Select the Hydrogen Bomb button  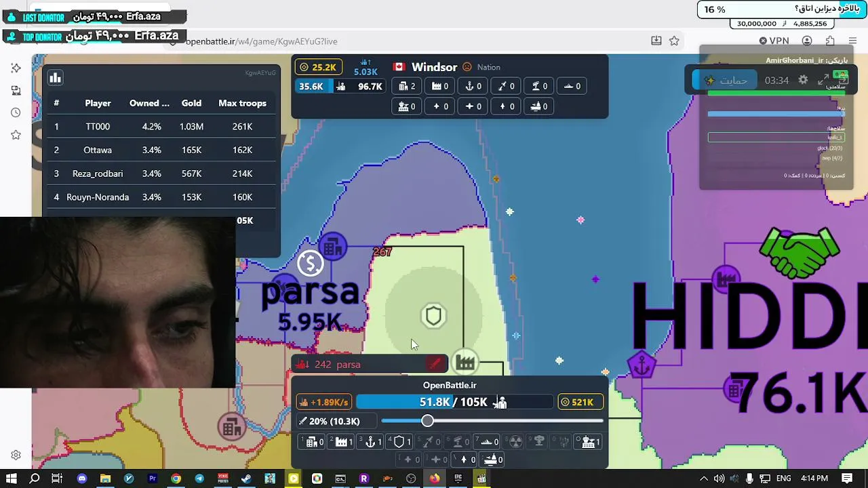[x=540, y=442]
